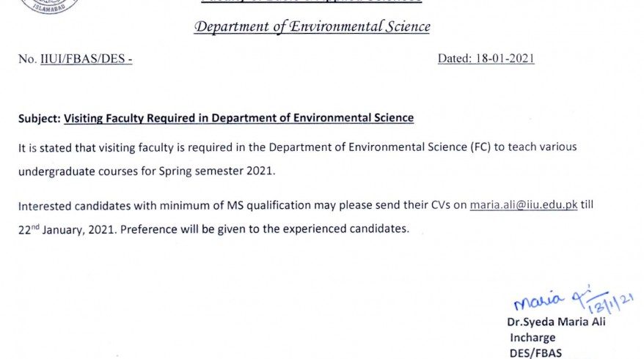Click the No. label before reference

28,59
